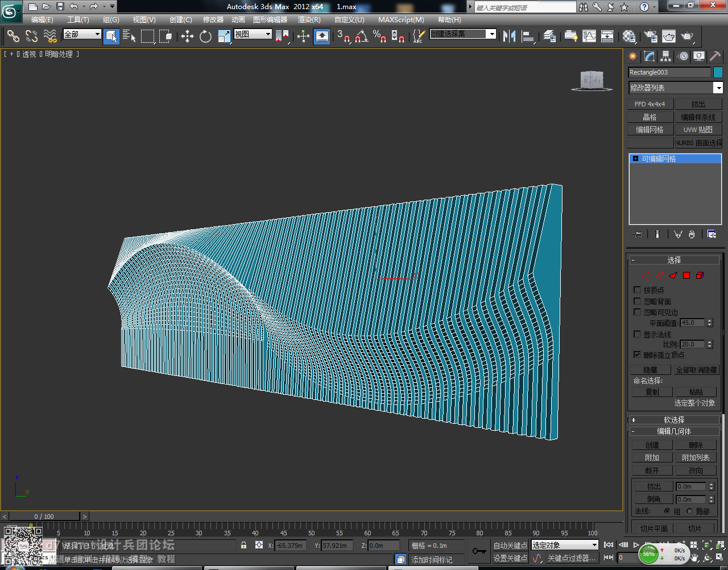Enable the 忽略背面 checkbox
Viewport: 728px width, 570px height.
click(x=637, y=301)
